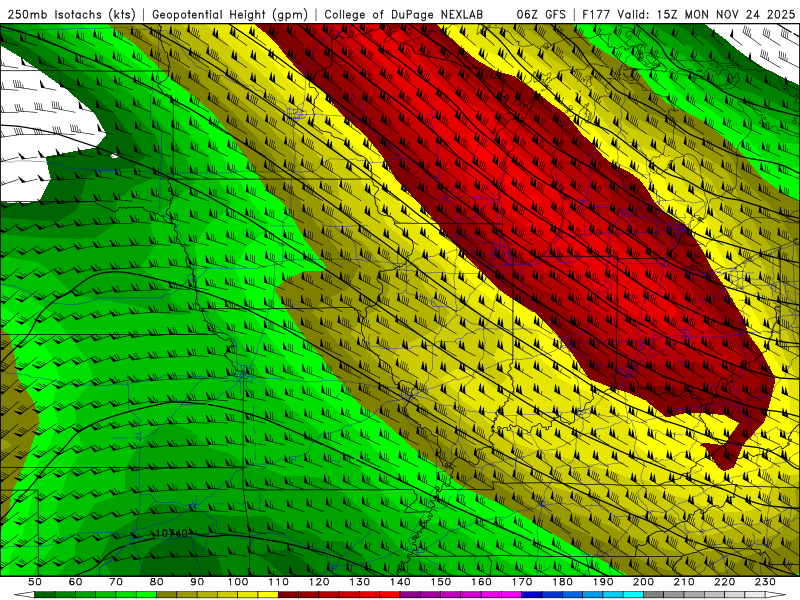This screenshot has width=800, height=600.
Task: Click the 170 label on the color scale
Action: (521, 582)
